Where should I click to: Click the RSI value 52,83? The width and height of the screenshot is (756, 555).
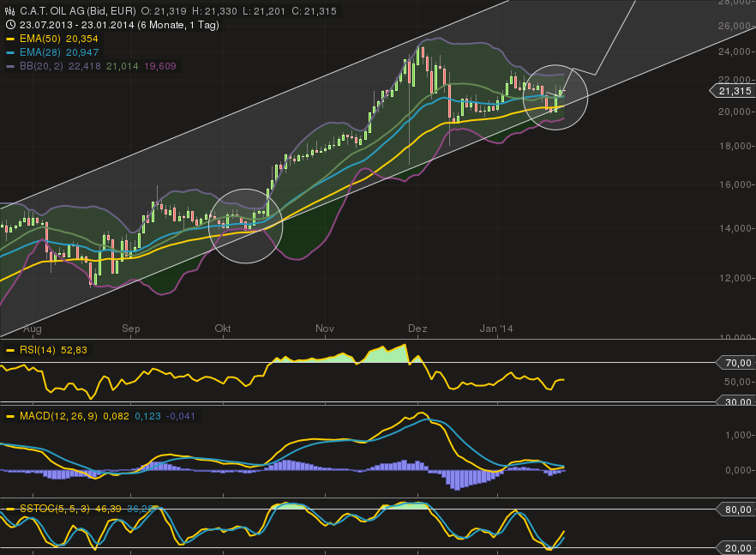coord(74,350)
